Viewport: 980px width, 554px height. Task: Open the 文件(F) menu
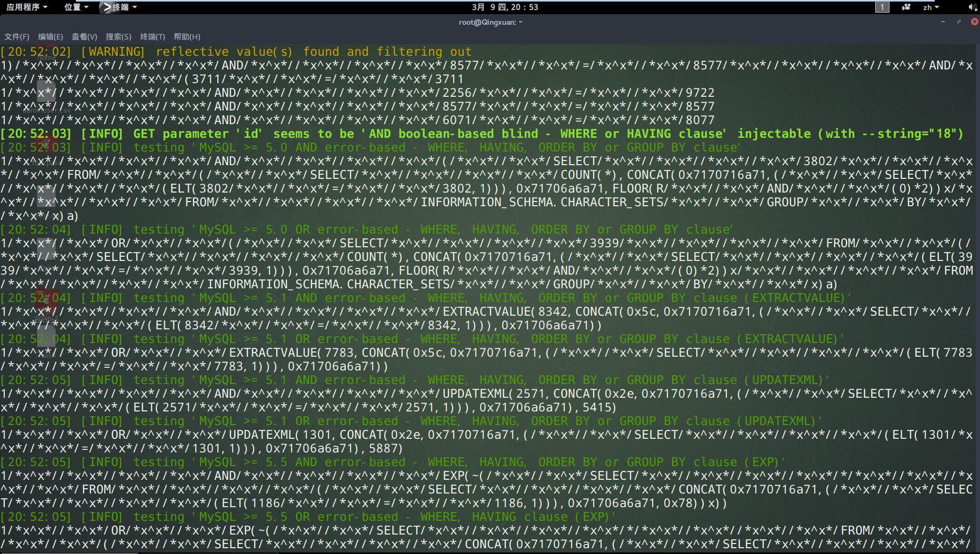point(17,37)
